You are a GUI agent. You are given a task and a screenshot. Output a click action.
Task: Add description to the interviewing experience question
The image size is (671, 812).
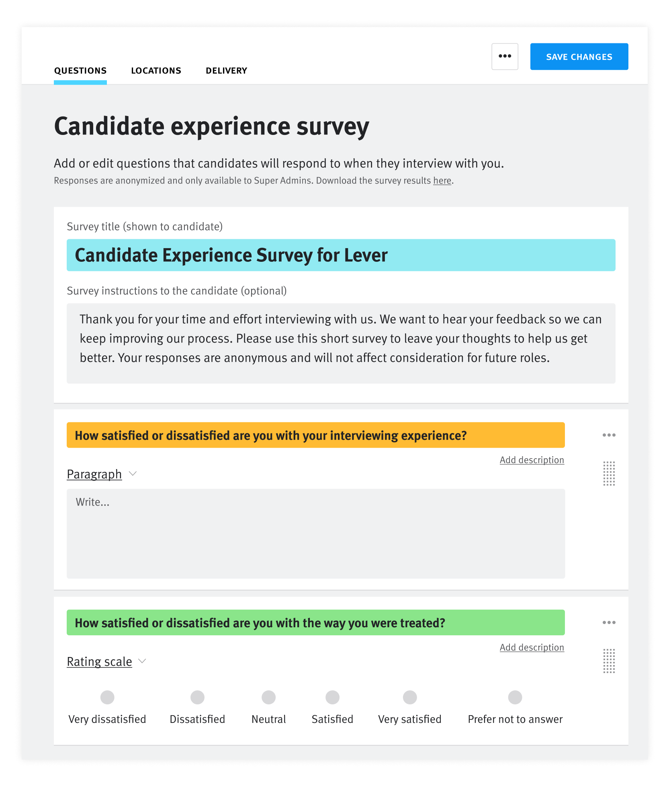[532, 460]
